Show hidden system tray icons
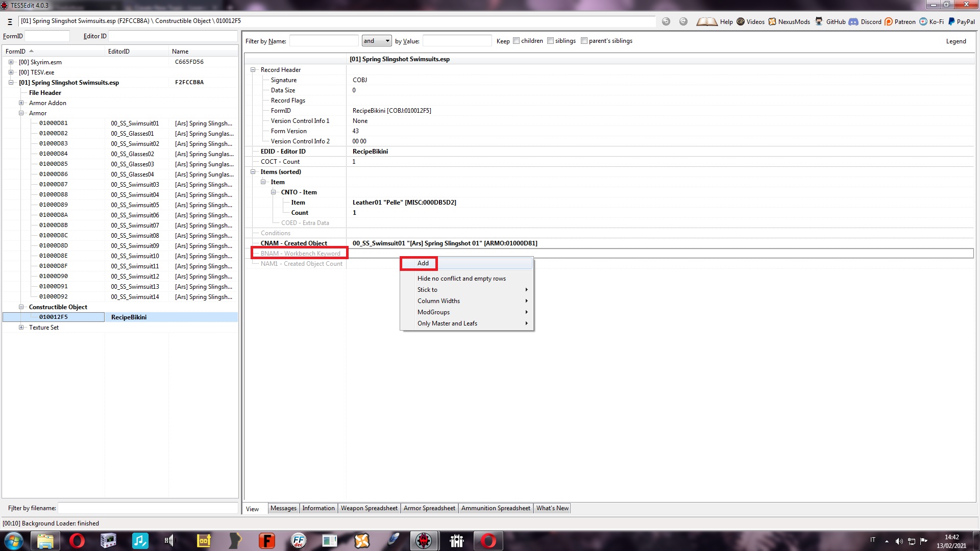 [x=887, y=541]
